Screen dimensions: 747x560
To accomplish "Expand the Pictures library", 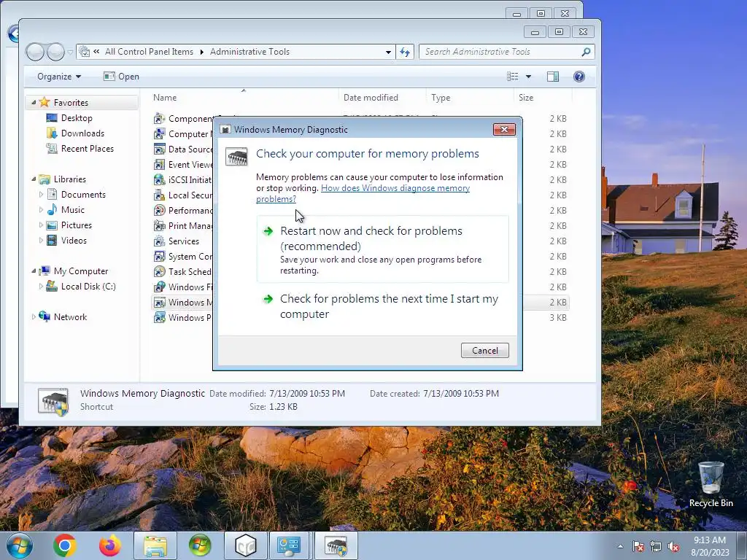I will [x=41, y=225].
